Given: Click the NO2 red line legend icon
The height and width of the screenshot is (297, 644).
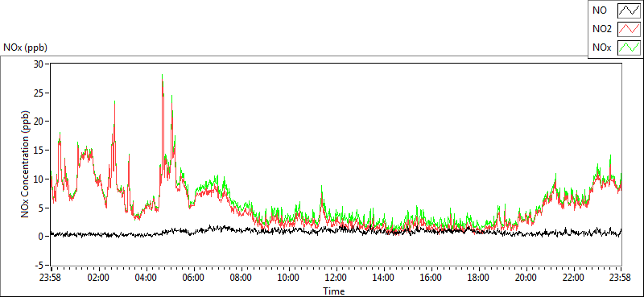Looking at the screenshot, I should 630,29.
